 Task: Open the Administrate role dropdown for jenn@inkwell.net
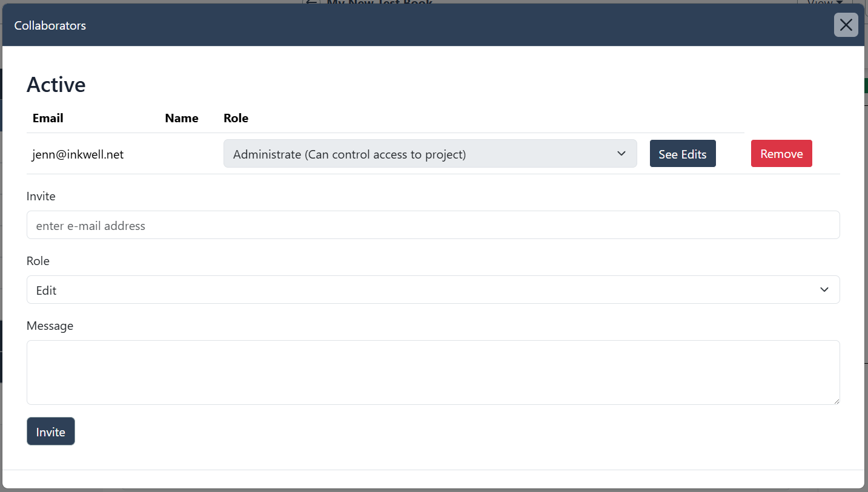tap(429, 154)
